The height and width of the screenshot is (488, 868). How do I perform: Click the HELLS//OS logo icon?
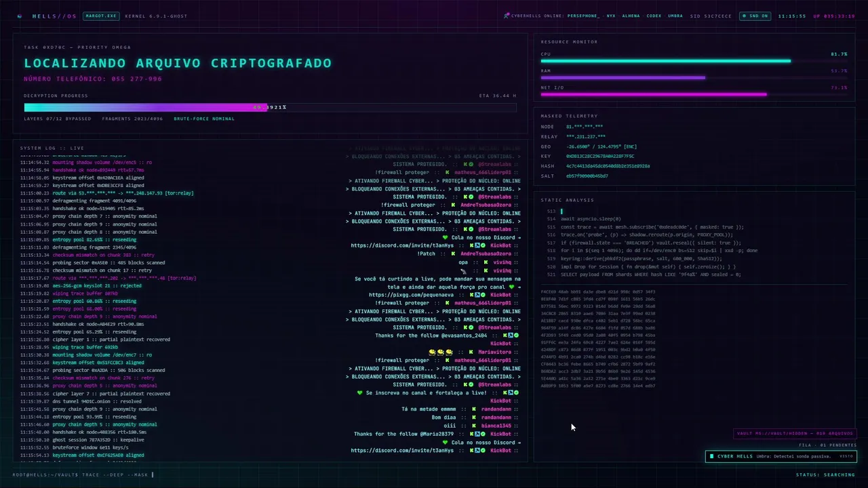click(x=19, y=16)
